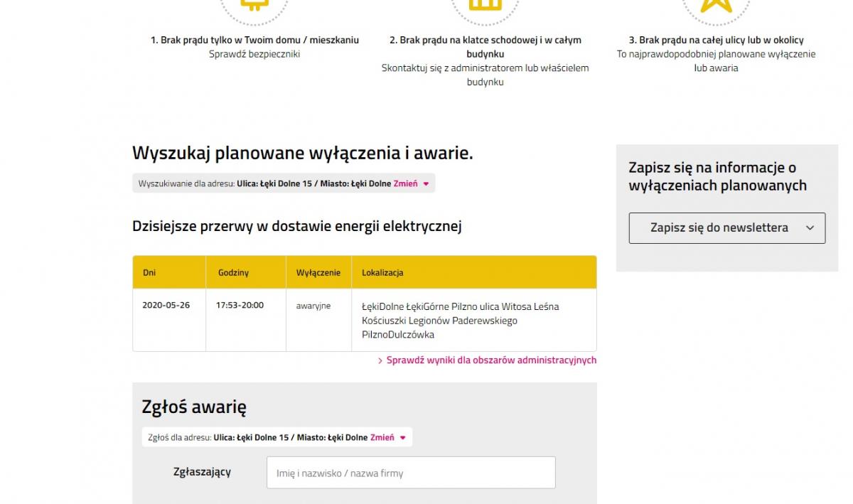Open Sprawdź wyniki dla obszarów administracyjnych link

click(x=491, y=360)
